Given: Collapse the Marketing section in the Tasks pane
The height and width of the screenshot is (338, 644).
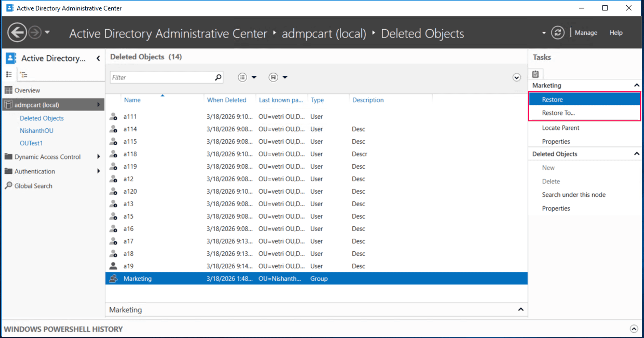Looking at the screenshot, I should [637, 85].
